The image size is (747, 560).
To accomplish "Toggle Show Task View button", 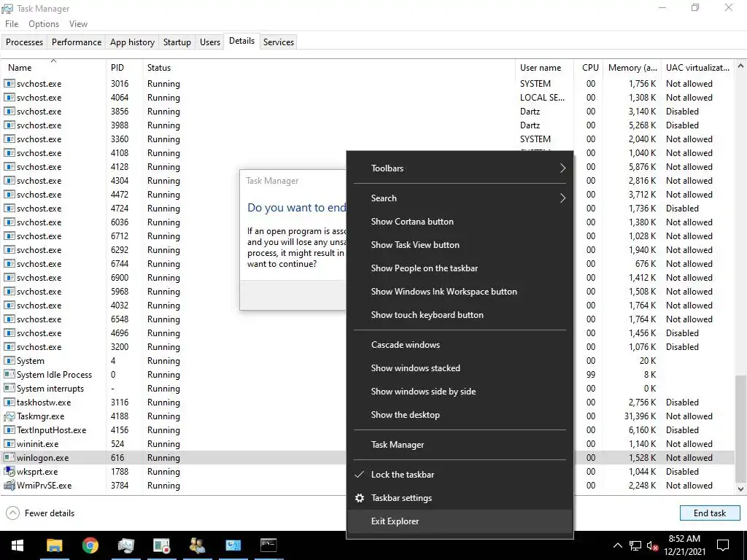I will pos(460,245).
